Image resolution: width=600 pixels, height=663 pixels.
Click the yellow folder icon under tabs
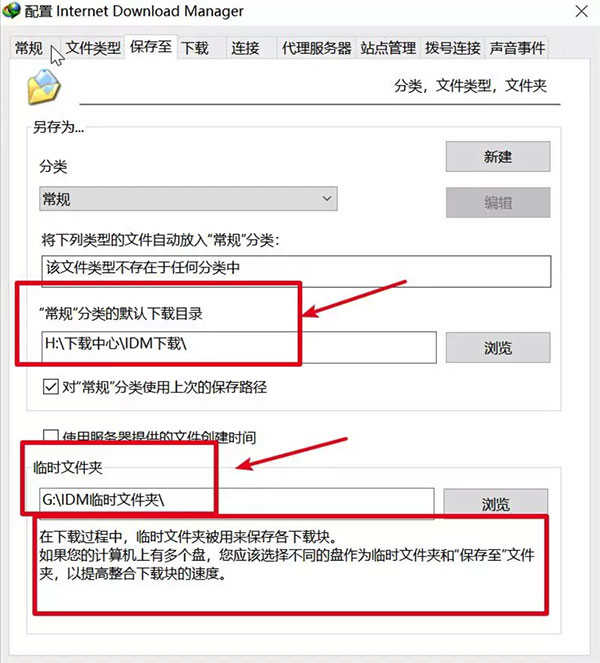pos(44,87)
